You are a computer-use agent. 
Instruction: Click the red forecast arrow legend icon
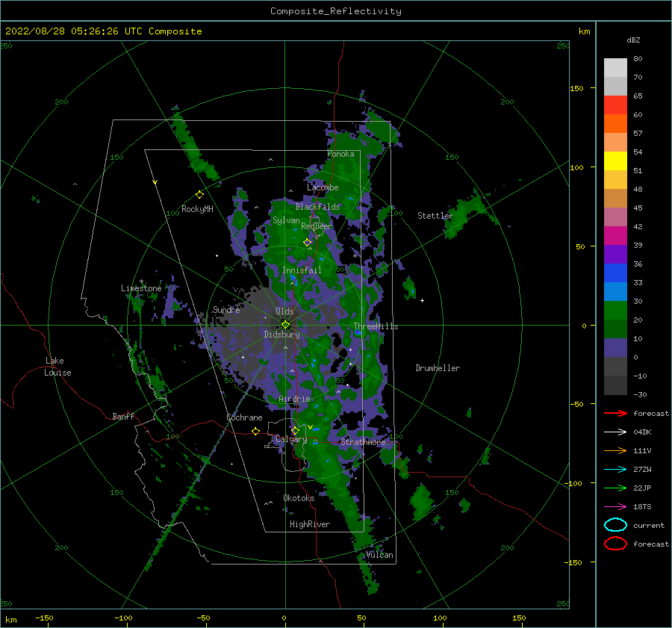(615, 413)
